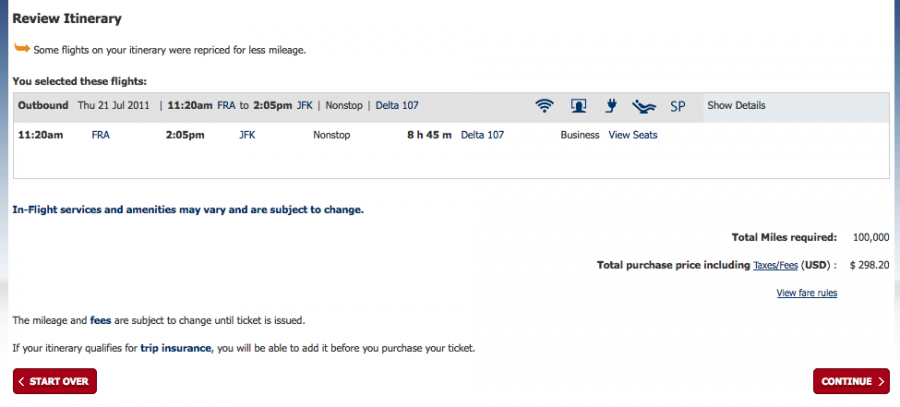Click the orange arrow notice icon

[x=22, y=48]
